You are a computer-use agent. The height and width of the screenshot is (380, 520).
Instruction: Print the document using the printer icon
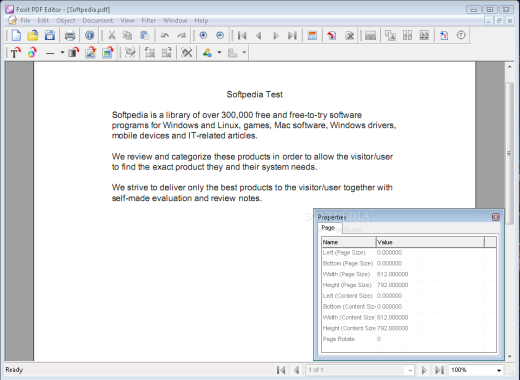[70, 35]
